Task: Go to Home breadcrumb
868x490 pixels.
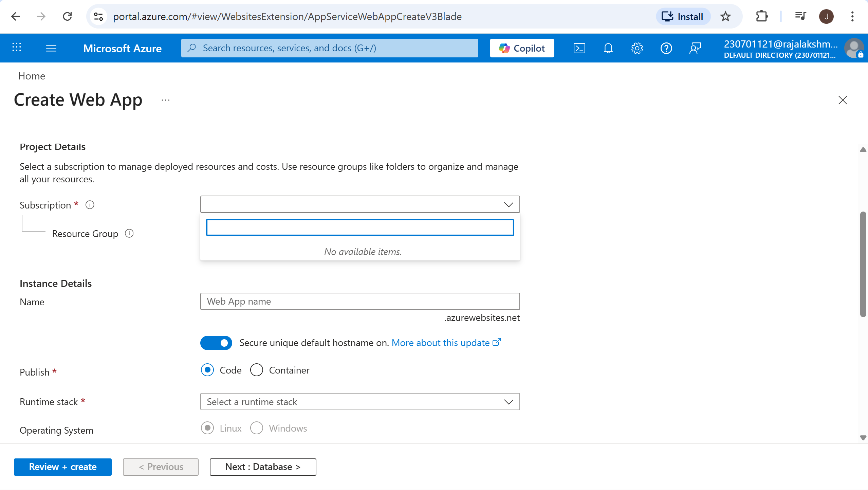Action: 32,76
